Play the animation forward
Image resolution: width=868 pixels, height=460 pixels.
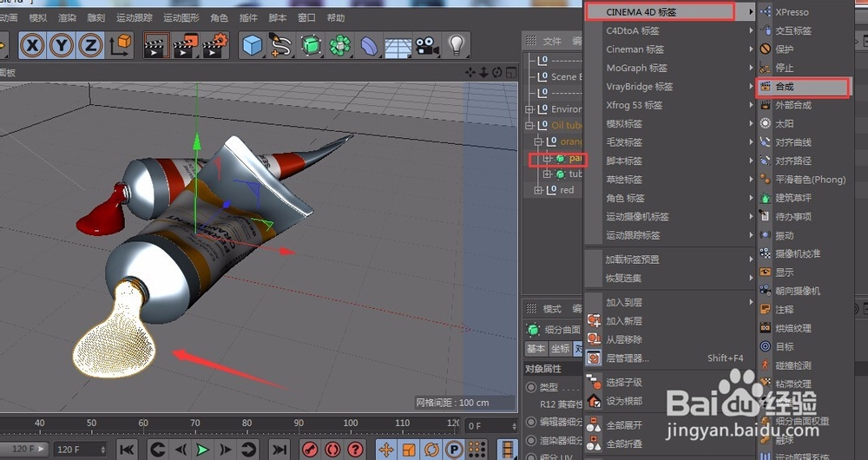[203, 450]
